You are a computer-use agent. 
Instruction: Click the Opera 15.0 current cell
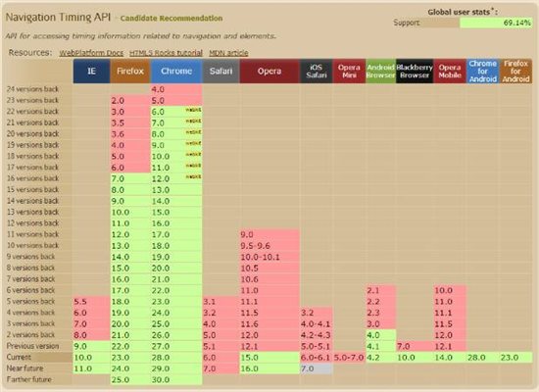(269, 358)
